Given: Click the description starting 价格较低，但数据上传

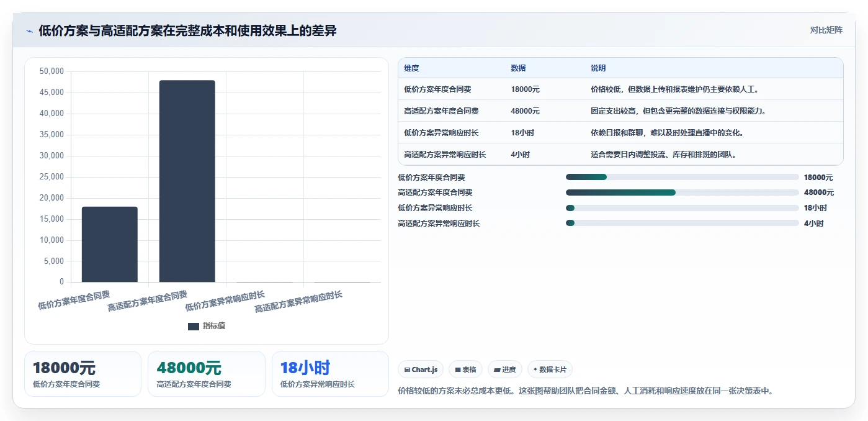Looking at the screenshot, I should (x=675, y=89).
